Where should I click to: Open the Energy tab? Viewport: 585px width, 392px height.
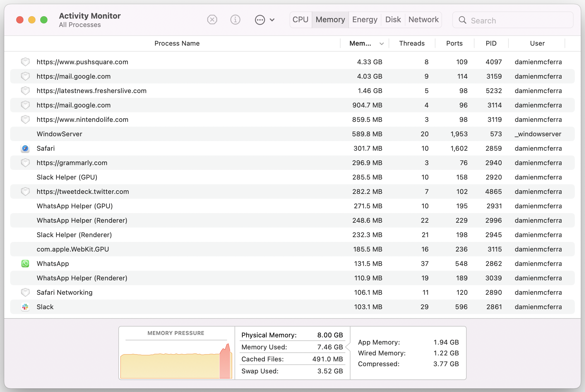365,20
